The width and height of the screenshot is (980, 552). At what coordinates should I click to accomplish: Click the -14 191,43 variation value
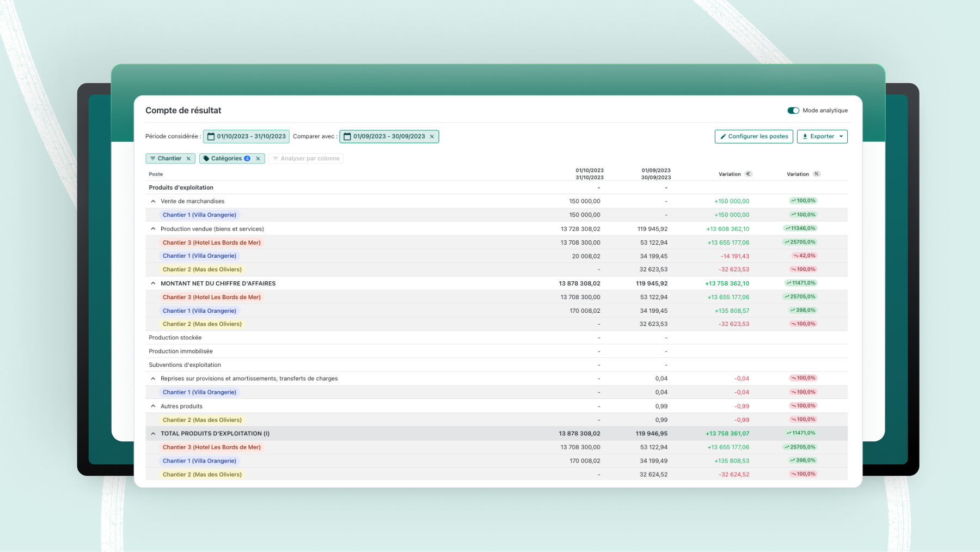coord(735,256)
